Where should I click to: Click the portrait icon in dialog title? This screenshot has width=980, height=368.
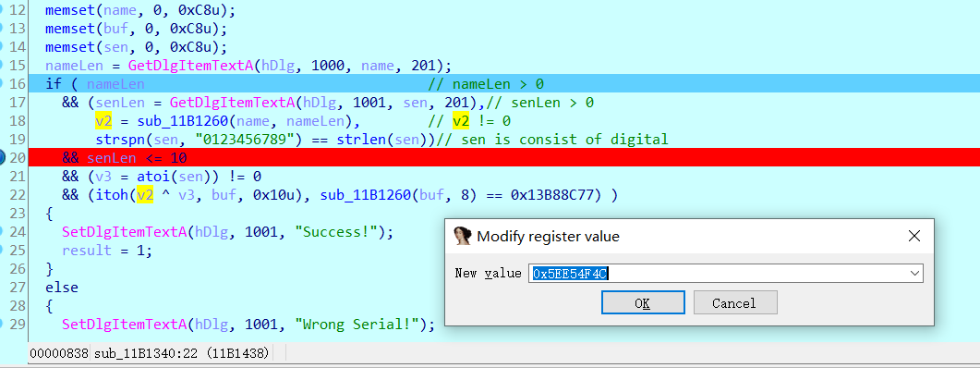point(462,236)
